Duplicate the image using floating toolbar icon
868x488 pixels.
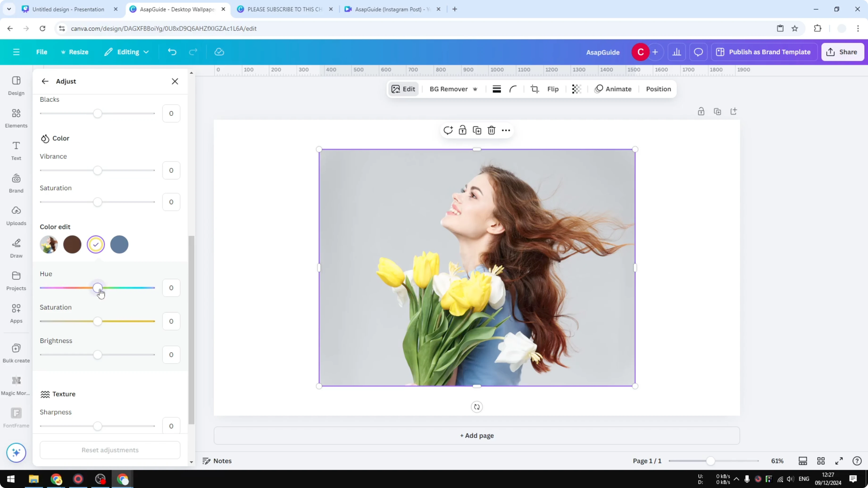click(477, 130)
